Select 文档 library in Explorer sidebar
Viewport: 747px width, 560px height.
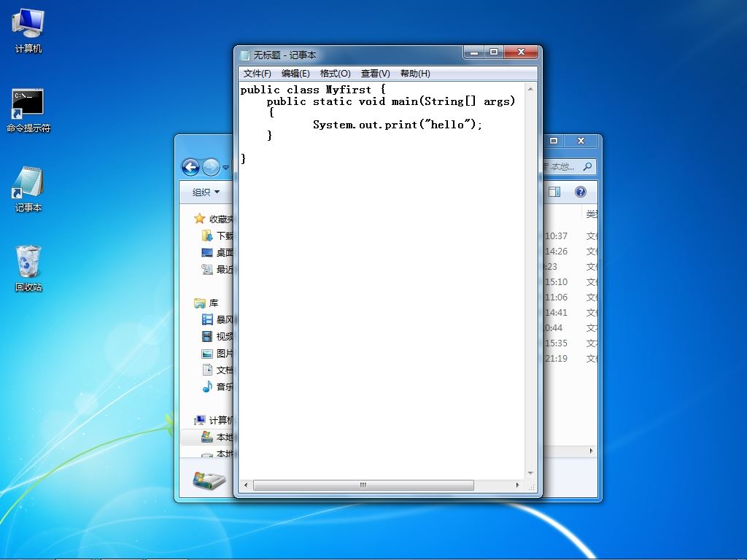pos(217,370)
